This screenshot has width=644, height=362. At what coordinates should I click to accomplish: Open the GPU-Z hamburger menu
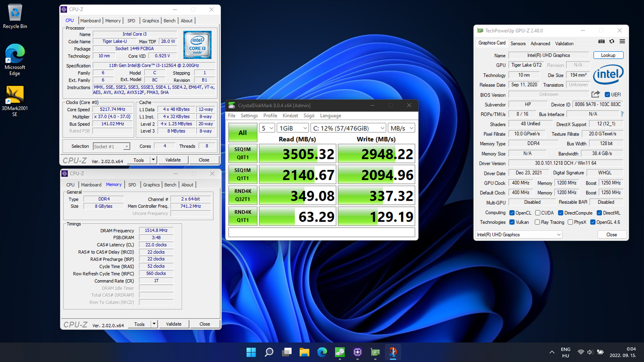[622, 41]
